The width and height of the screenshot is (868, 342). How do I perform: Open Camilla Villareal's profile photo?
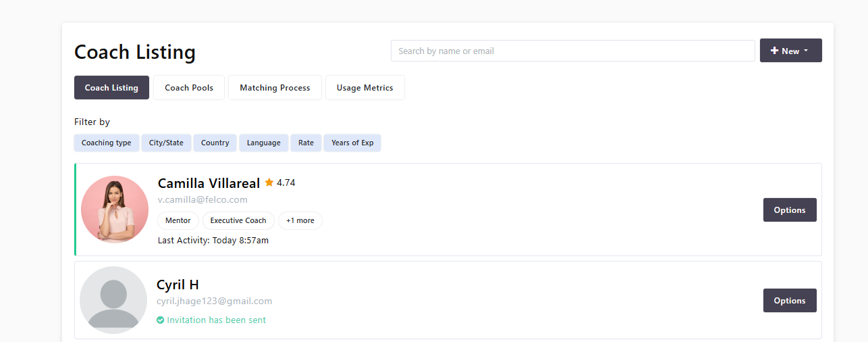[x=115, y=210]
